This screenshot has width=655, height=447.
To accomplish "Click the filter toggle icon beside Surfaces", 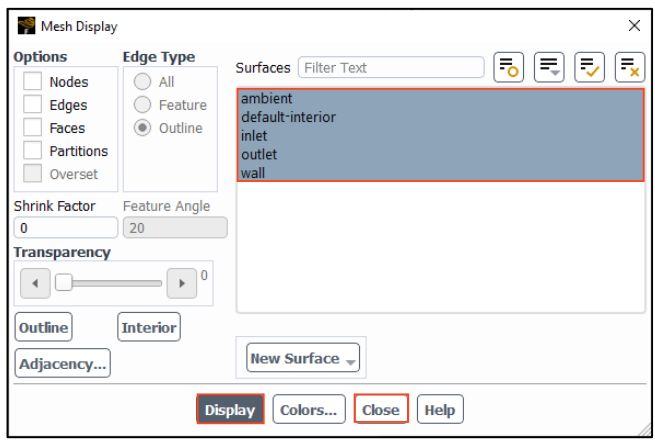I will (x=509, y=68).
